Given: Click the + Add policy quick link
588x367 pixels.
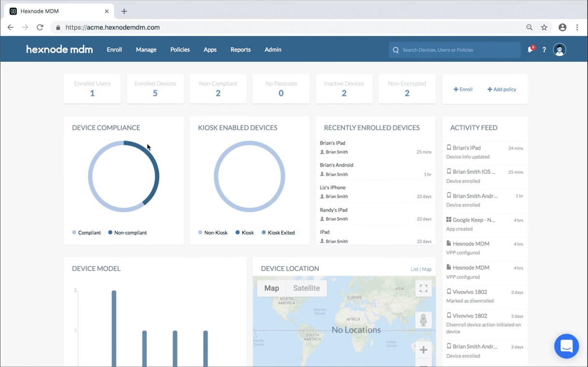Looking at the screenshot, I should click(x=502, y=90).
